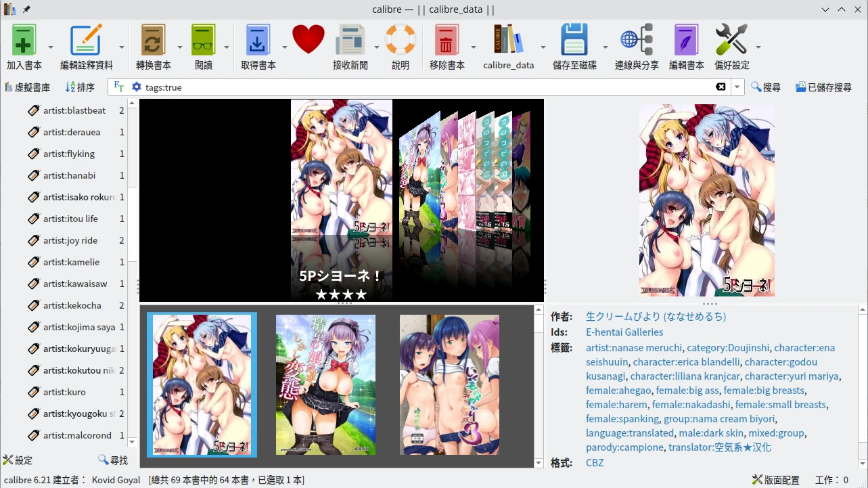Open the 版面配置 layout menu
This screenshot has width=868, height=488.
776,480
